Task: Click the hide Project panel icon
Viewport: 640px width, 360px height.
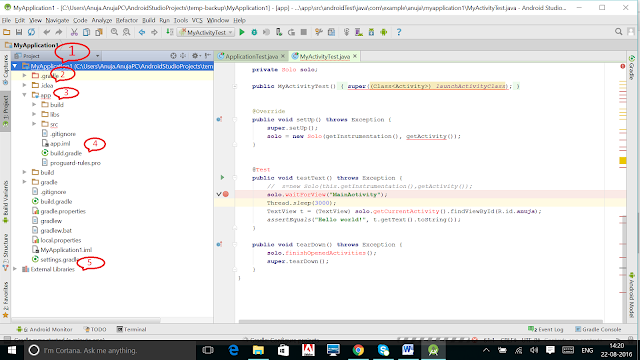Action: click(208, 56)
